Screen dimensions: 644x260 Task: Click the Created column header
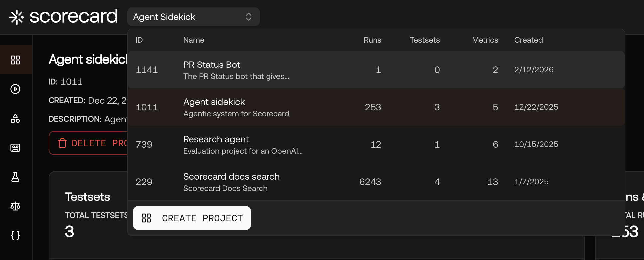coord(528,40)
